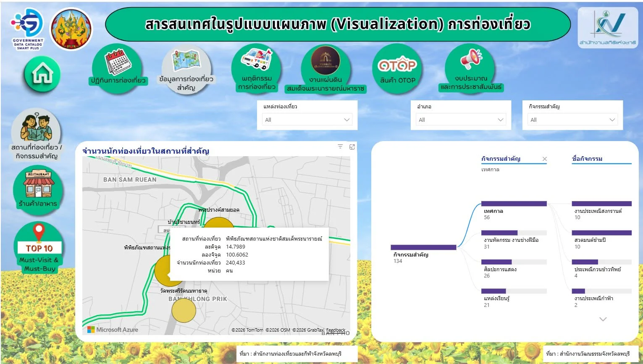Screen dimensions: 643x364
Task: Open the map Feedback link
Action: pyautogui.click(x=336, y=330)
